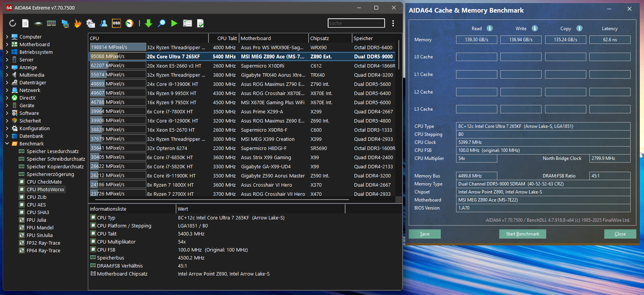Click the Memory Read value 139.30 GB/s

[476, 40]
